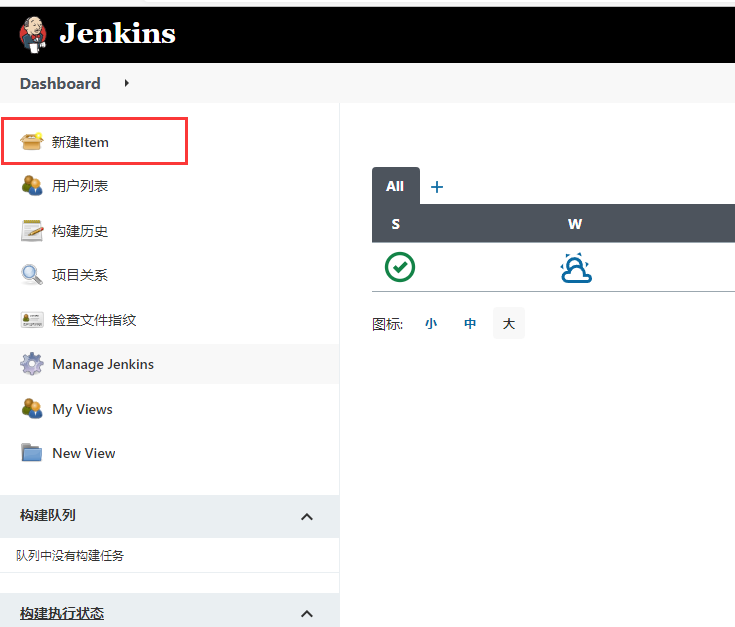Collapse the 构建执行状态 panel
Screen dimensions: 735x627
[307, 614]
